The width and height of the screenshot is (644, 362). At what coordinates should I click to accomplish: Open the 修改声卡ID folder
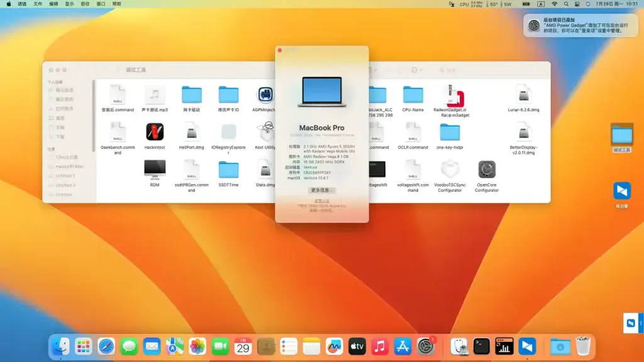coord(228,95)
